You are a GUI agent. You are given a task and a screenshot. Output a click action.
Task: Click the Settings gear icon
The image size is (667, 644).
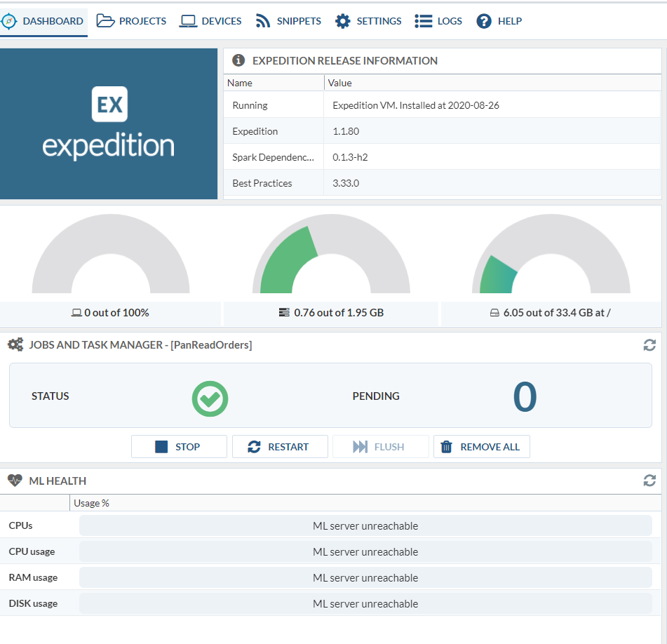click(342, 21)
